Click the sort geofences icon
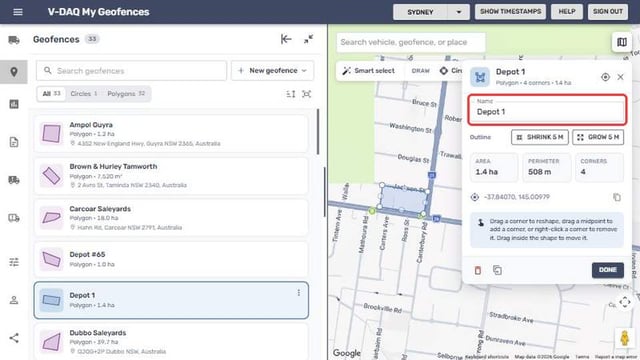Screen dimensions: 640x360 (x=291, y=94)
